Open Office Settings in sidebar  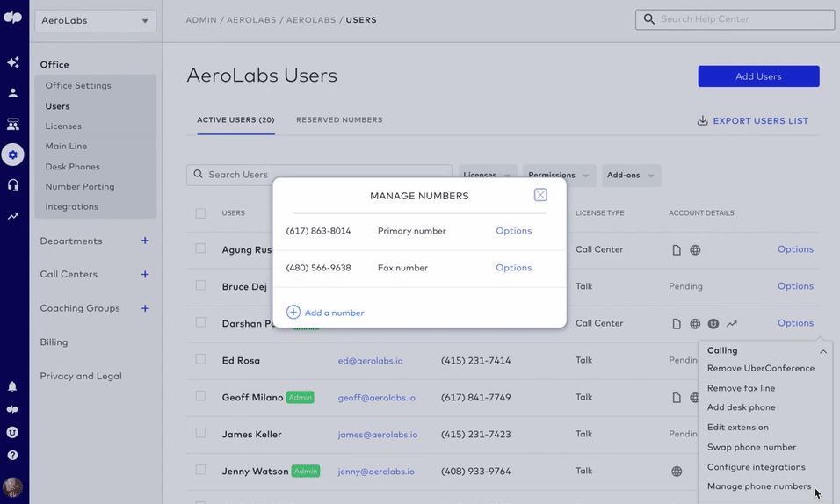(x=78, y=85)
